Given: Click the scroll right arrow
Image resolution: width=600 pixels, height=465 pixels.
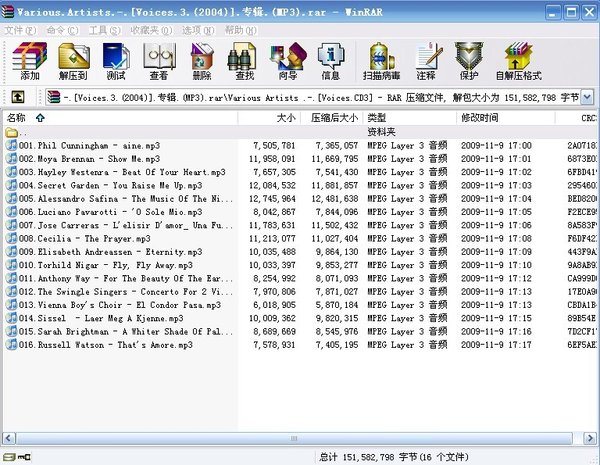Looking at the screenshot, I should click(x=590, y=438).
